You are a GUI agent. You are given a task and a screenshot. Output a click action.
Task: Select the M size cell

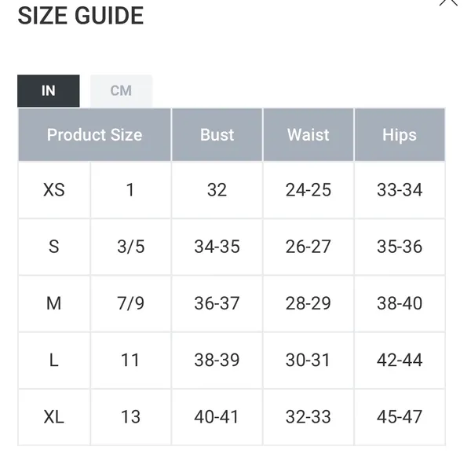click(x=54, y=303)
